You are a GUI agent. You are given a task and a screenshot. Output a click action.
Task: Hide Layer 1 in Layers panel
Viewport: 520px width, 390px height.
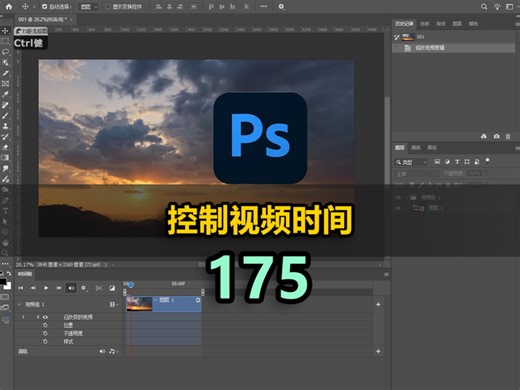click(x=398, y=208)
